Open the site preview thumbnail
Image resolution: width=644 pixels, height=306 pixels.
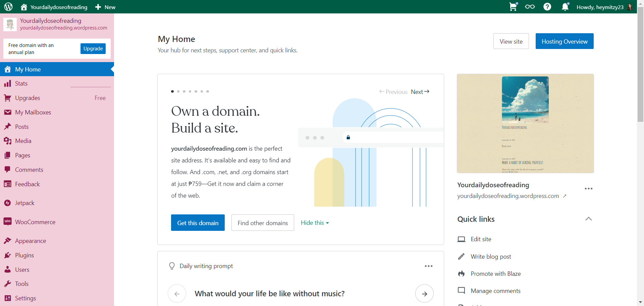coord(525,123)
